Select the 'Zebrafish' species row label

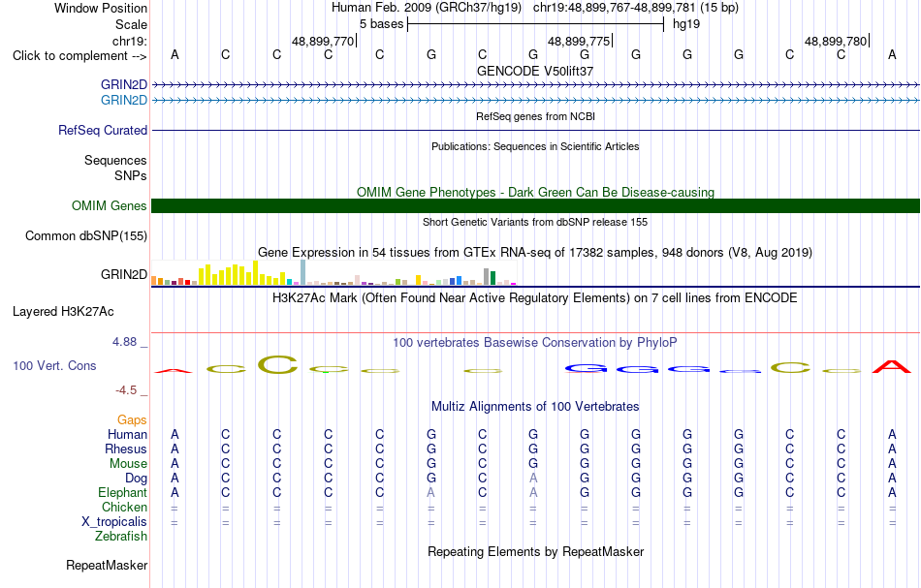click(121, 537)
